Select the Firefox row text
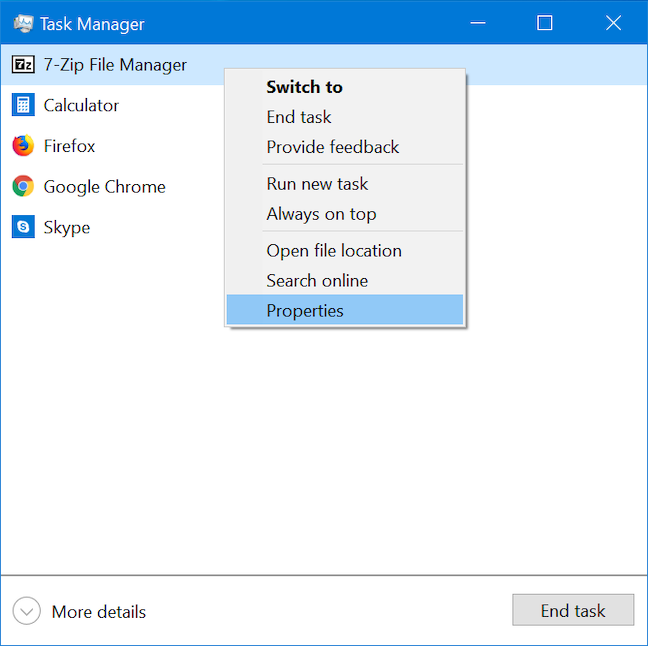 [69, 146]
